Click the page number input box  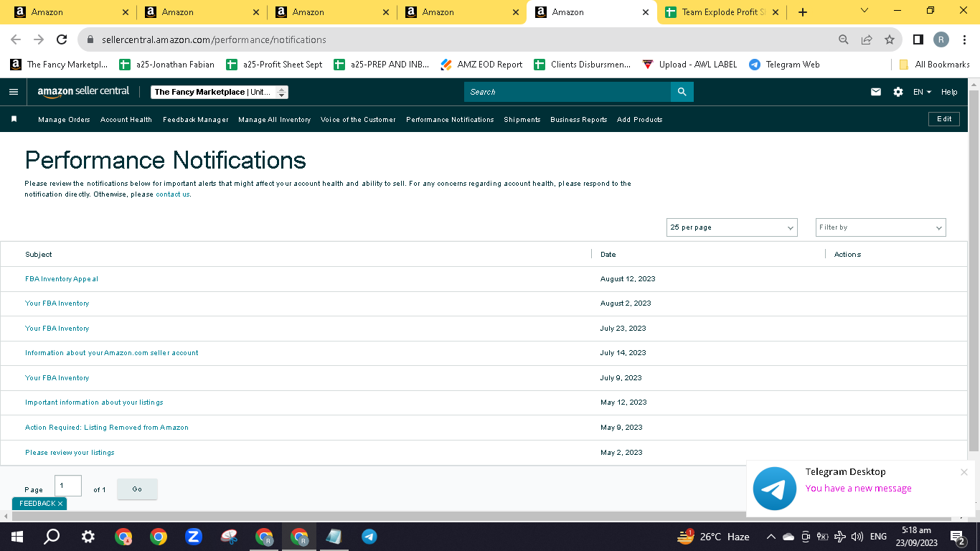tap(68, 486)
